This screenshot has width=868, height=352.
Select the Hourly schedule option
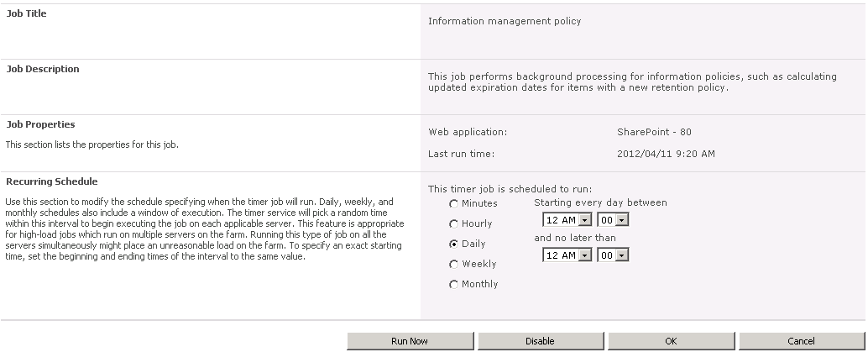pos(454,224)
